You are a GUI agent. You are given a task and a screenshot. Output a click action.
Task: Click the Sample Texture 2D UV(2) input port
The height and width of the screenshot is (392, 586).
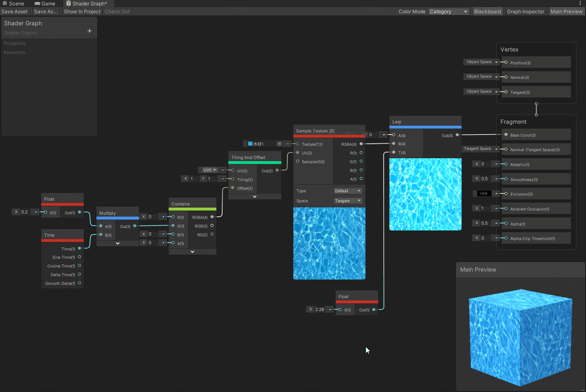(x=297, y=152)
